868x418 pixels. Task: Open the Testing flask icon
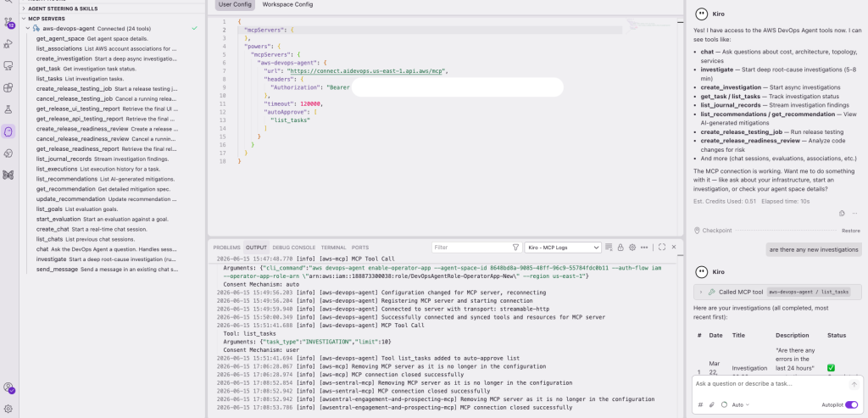pyautogui.click(x=8, y=109)
